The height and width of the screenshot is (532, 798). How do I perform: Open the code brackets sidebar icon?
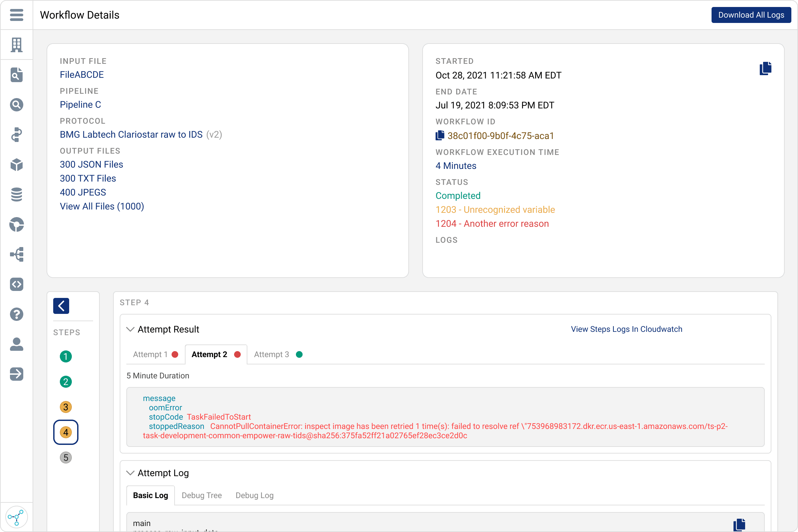[x=16, y=284]
